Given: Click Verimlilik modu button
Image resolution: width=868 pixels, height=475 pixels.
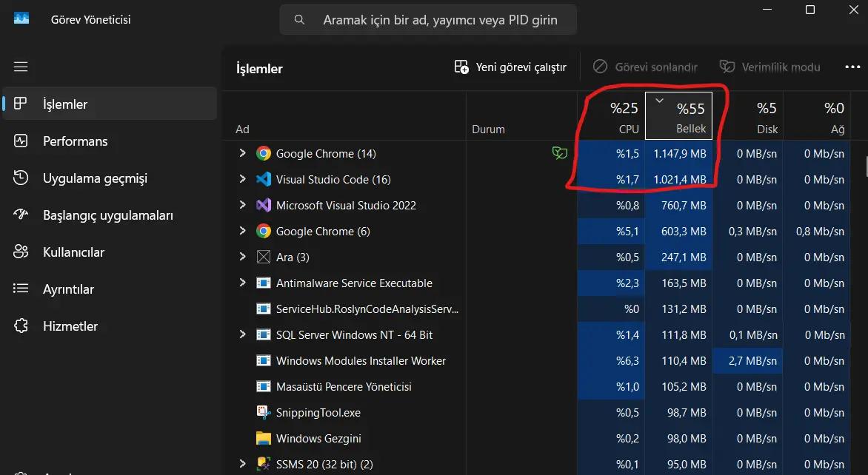Looking at the screenshot, I should tap(770, 67).
